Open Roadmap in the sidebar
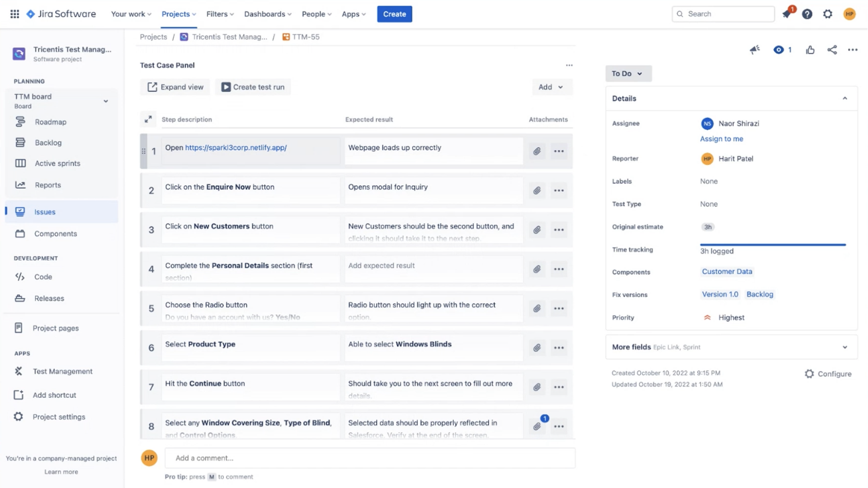Screen dimensions: 868x488 (x=50, y=122)
